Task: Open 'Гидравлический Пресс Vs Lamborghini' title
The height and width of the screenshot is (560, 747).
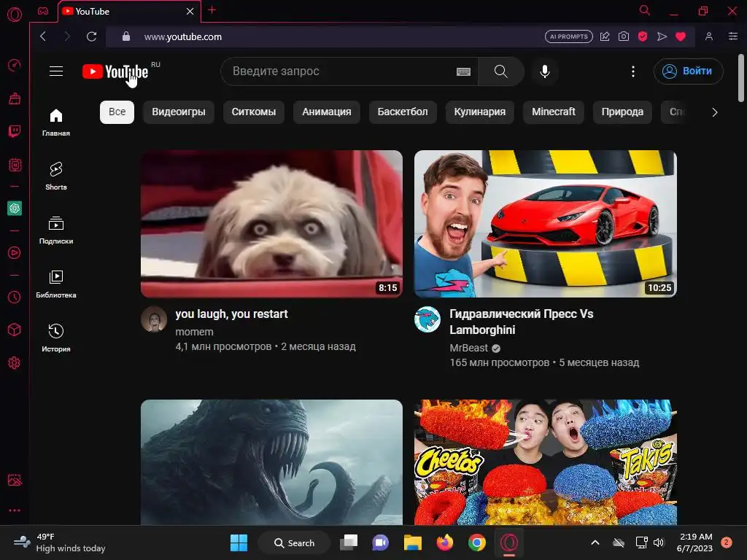Action: 522,322
